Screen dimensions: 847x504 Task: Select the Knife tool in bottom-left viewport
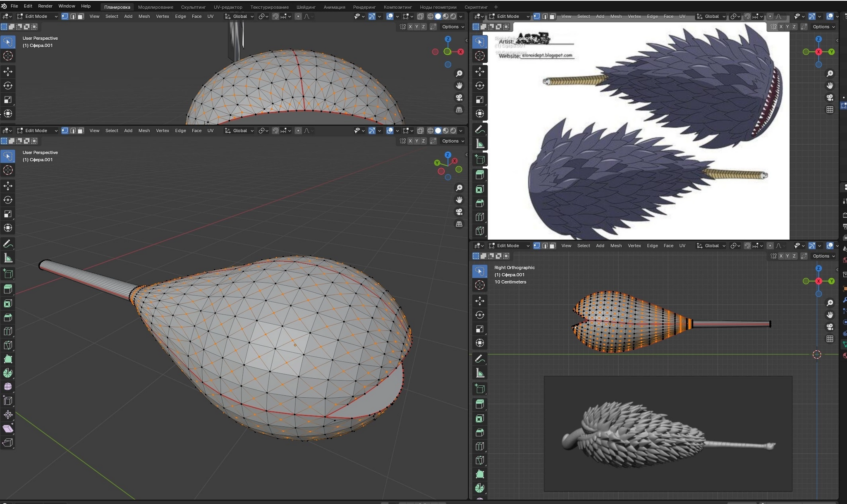pos(8,345)
